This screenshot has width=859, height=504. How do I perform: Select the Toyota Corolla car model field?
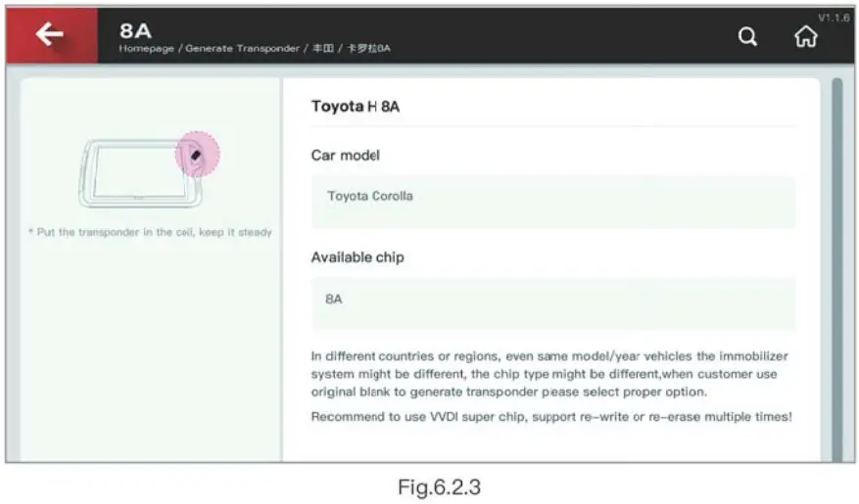point(552,197)
